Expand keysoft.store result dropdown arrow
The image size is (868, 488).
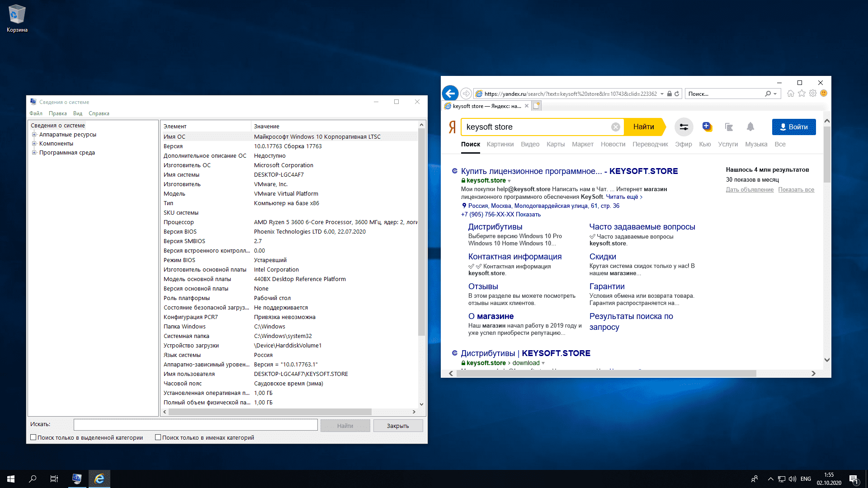pos(509,181)
